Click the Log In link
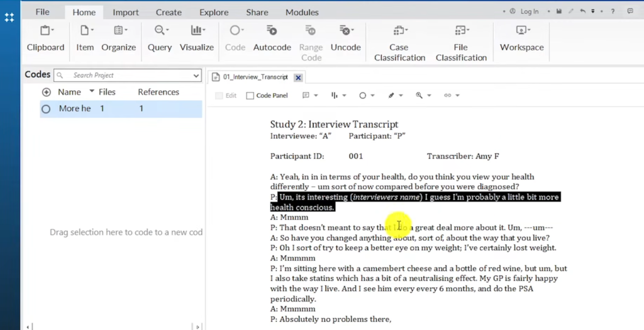 (x=530, y=11)
